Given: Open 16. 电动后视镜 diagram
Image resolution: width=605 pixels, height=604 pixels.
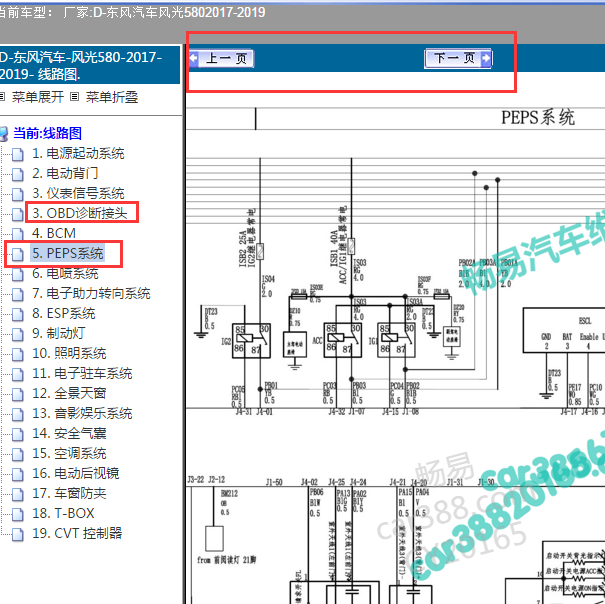Looking at the screenshot, I should [76, 473].
